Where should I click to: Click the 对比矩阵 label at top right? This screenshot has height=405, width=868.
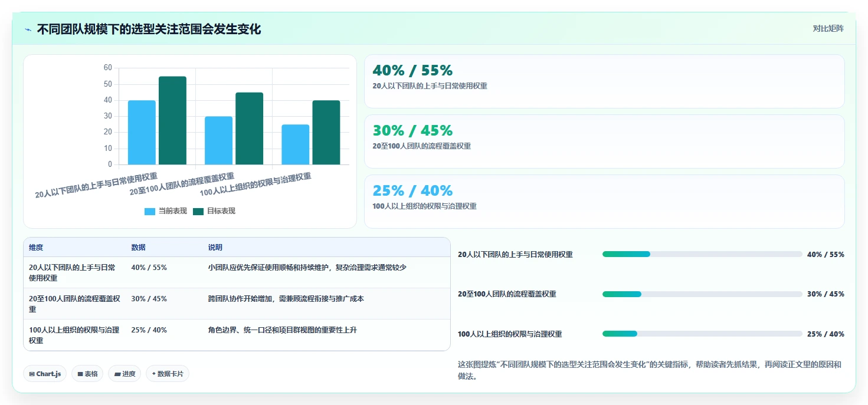click(828, 28)
